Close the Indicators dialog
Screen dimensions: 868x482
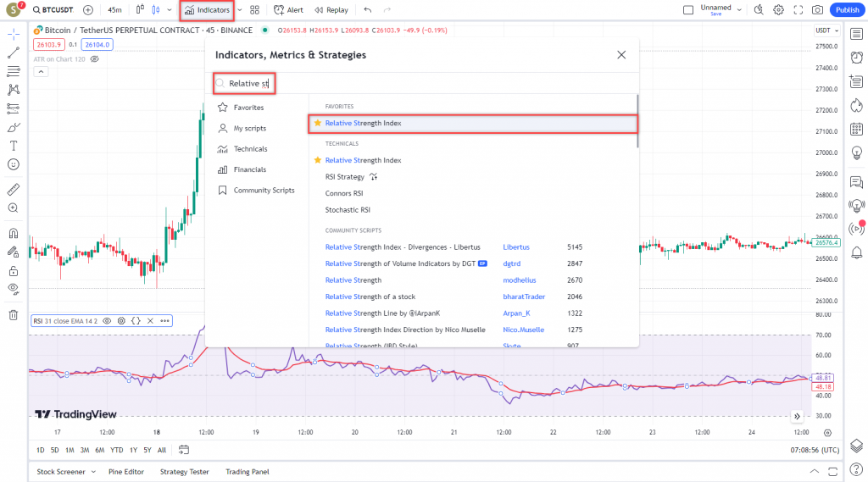pos(621,55)
